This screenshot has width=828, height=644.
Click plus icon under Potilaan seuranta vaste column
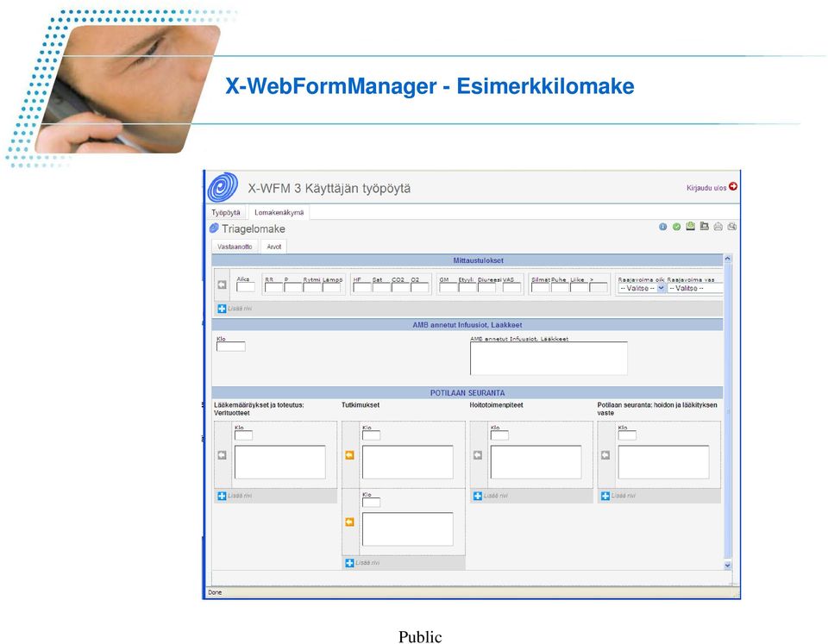pos(605,496)
